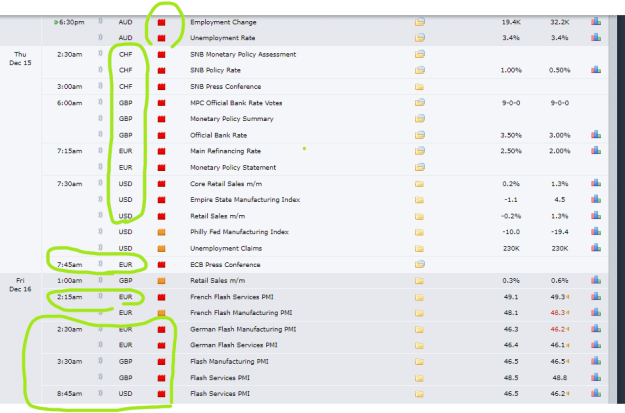Open graph icon for AUD Unemployment Rate
This screenshot has height=413, width=625.
596,37
